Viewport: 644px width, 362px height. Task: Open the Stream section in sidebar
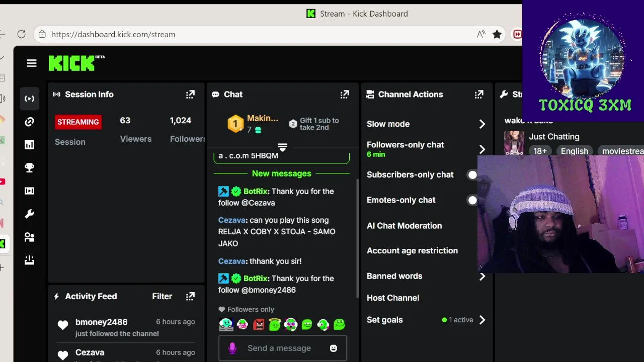coord(30,99)
